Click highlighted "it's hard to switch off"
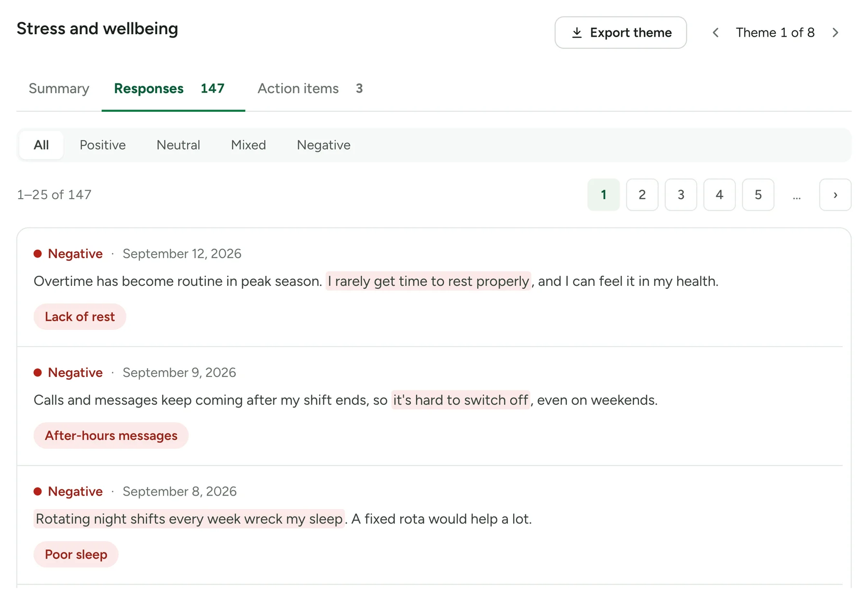868x592 pixels. tap(461, 400)
